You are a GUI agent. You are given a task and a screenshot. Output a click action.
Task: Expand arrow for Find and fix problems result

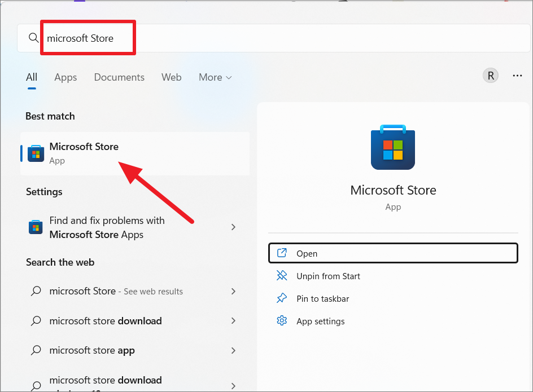[233, 227]
